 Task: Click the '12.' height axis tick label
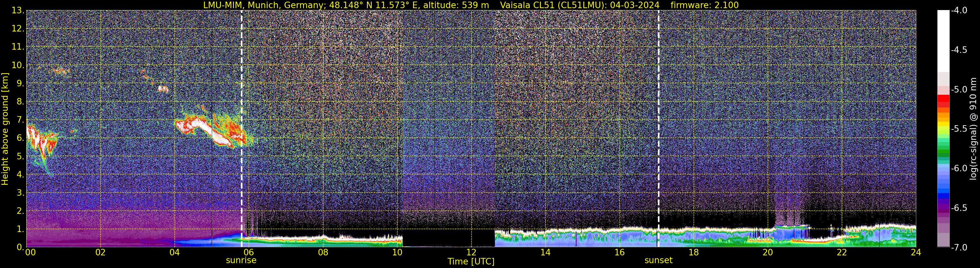tap(18, 29)
